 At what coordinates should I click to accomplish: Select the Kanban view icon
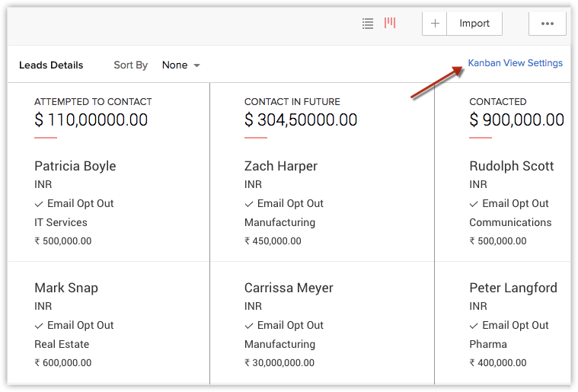click(x=390, y=24)
